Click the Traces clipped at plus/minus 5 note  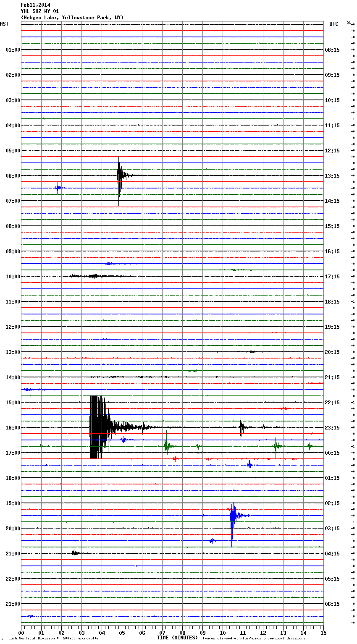click(254, 639)
